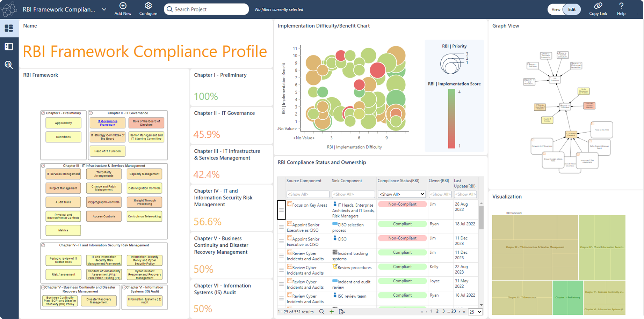Go to page 2 of results

point(437,311)
